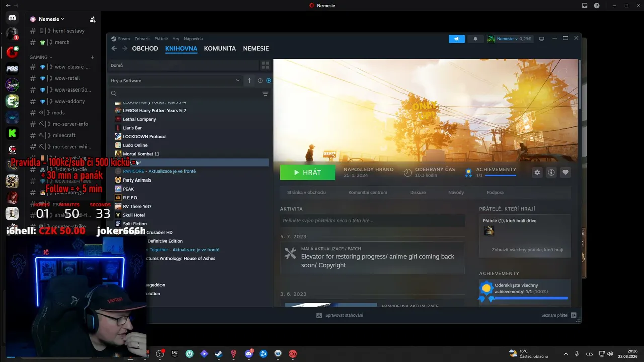This screenshot has height=362, width=644.
Task: Show game info icon button
Action: [551, 172]
